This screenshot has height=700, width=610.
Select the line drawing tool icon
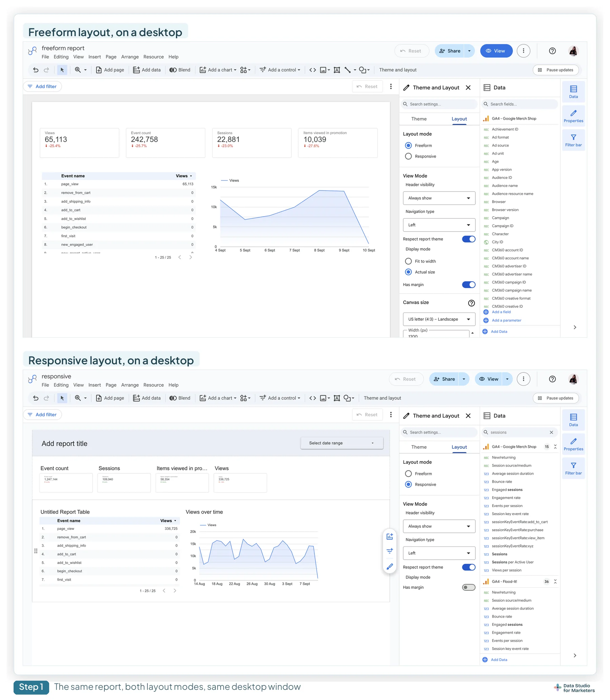[x=348, y=70]
